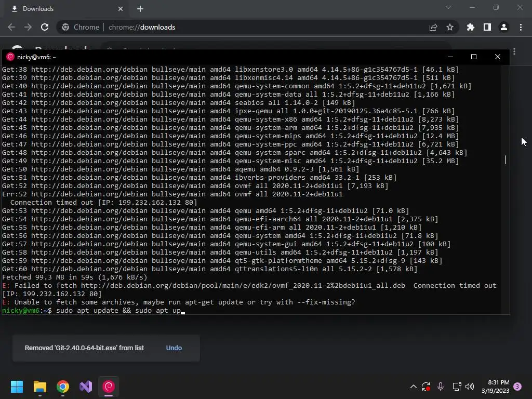This screenshot has height=399, width=532.
Task: Open the notification badge showing 3
Action: point(517,387)
